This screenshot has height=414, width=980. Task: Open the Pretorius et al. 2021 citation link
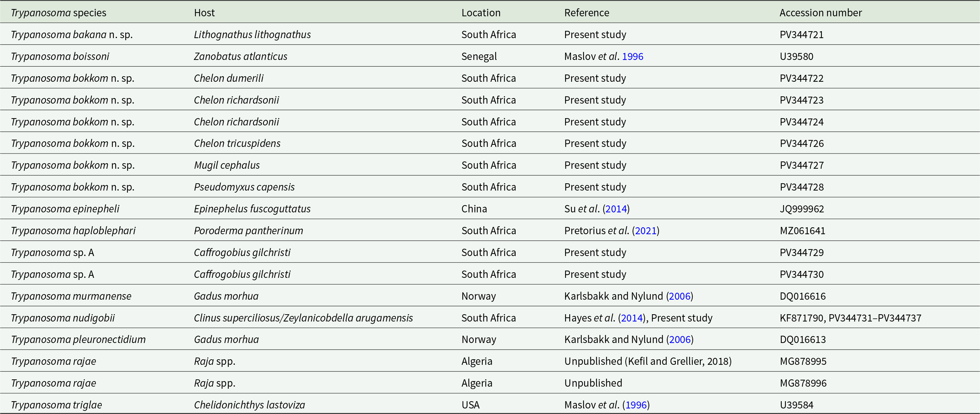(x=646, y=230)
